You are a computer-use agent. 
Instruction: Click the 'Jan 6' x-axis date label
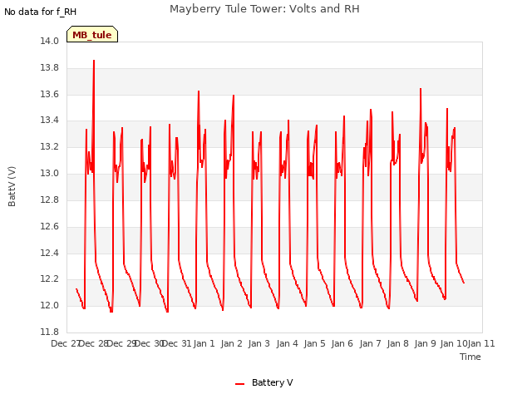(342, 343)
